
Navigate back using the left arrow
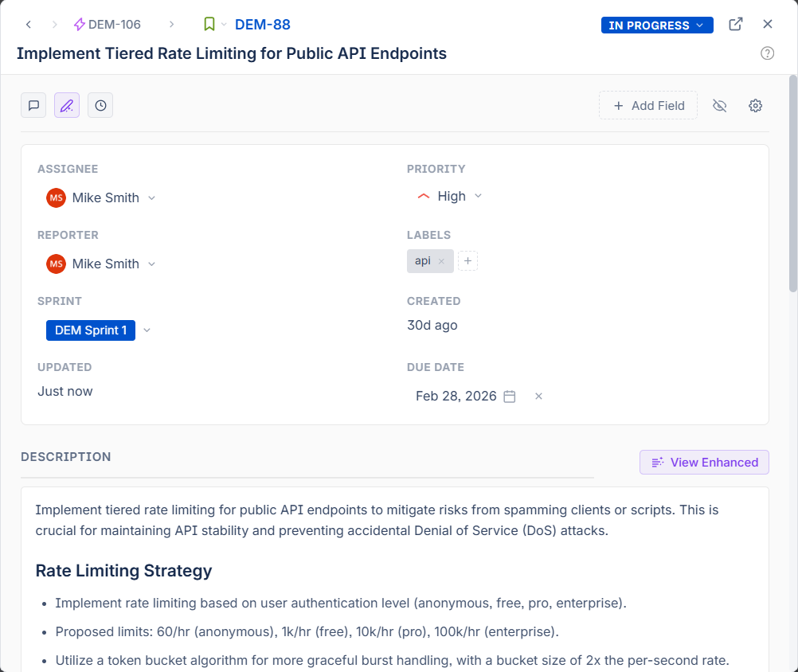[28, 24]
